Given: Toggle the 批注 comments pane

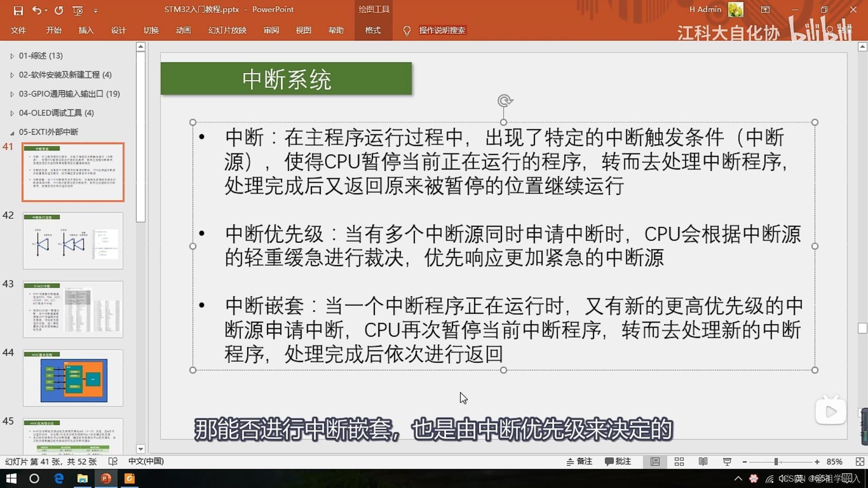Looking at the screenshot, I should point(618,461).
